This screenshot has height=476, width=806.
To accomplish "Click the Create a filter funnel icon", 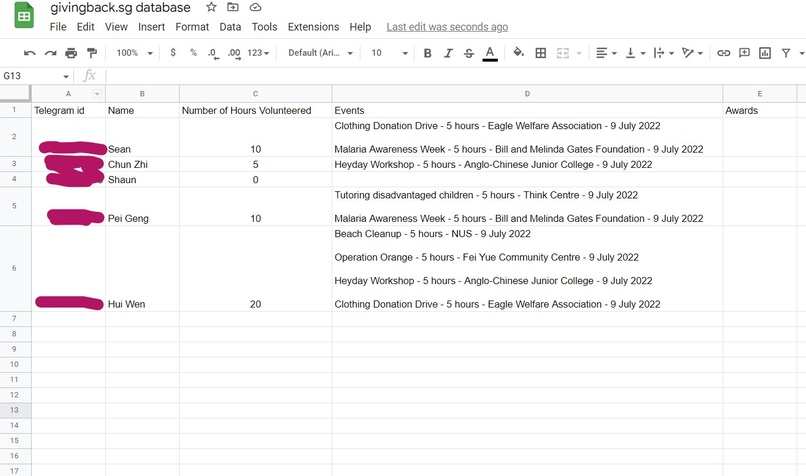I will 786,53.
